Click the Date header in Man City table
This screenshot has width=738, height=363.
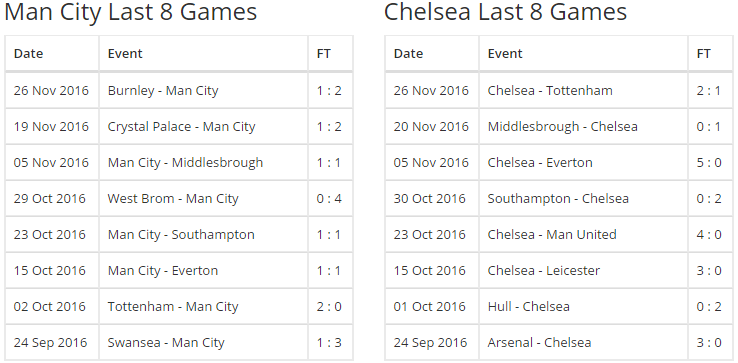[x=28, y=54]
